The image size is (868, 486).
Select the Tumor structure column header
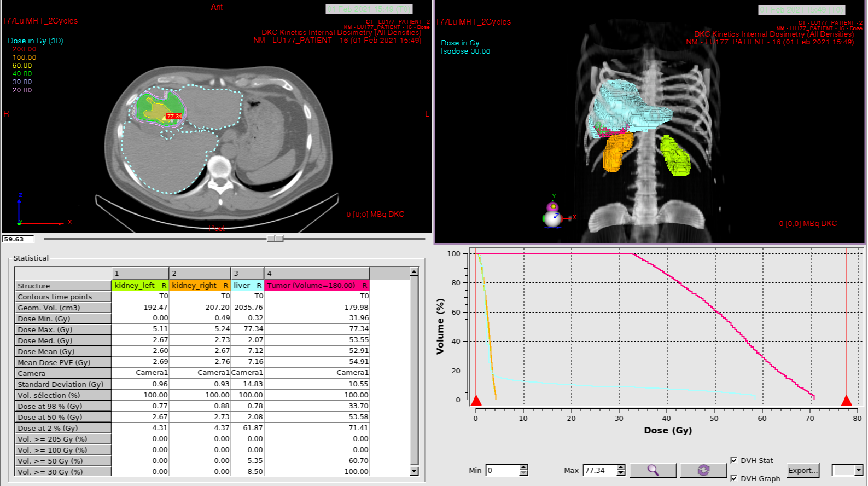pos(317,285)
